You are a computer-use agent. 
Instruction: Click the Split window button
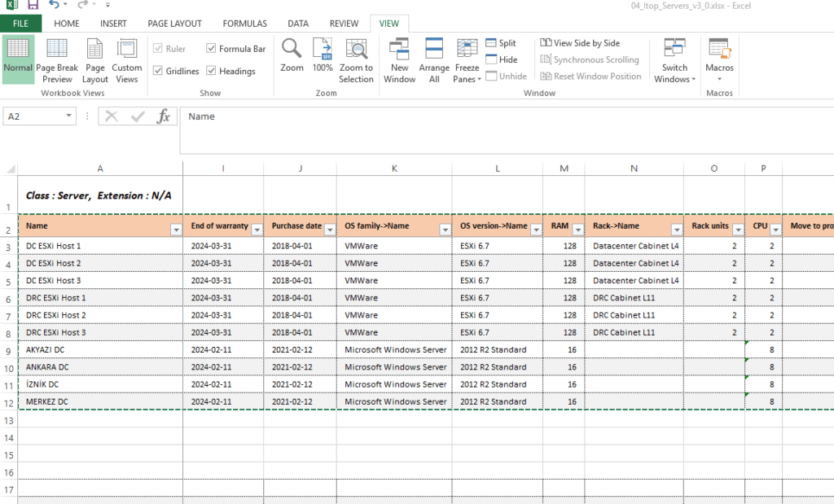501,43
